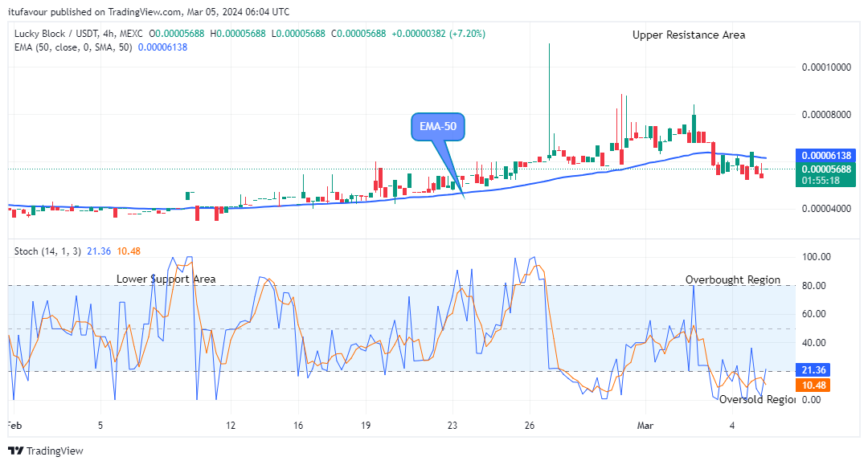Click the 12 date label on time axis

pyautogui.click(x=231, y=425)
